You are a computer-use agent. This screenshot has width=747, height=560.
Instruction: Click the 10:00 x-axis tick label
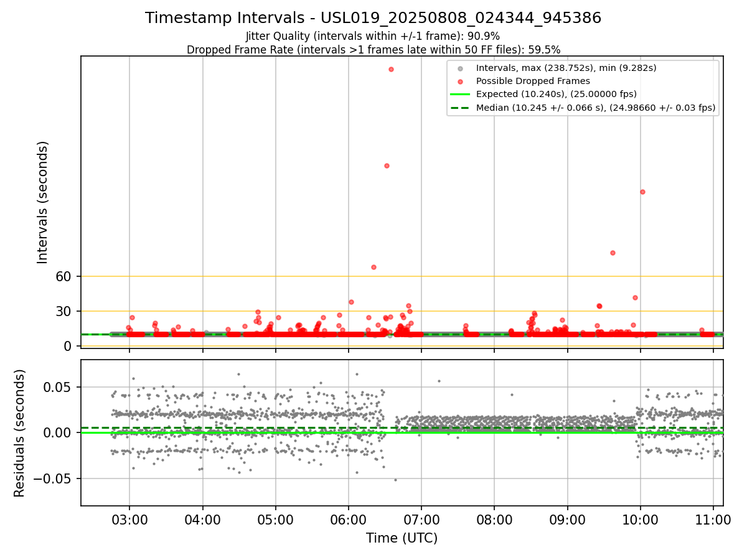[x=641, y=520]
